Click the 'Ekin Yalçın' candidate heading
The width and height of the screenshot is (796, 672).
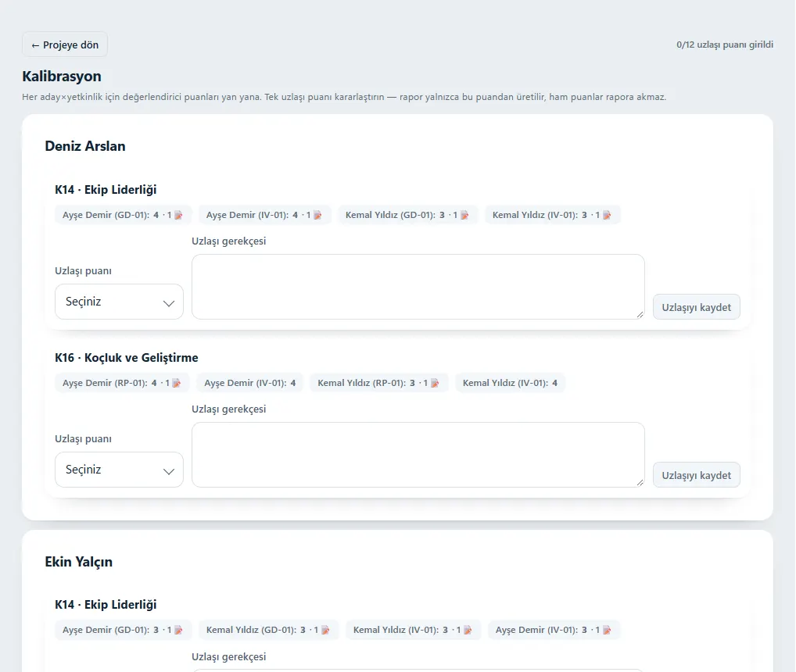[79, 562]
